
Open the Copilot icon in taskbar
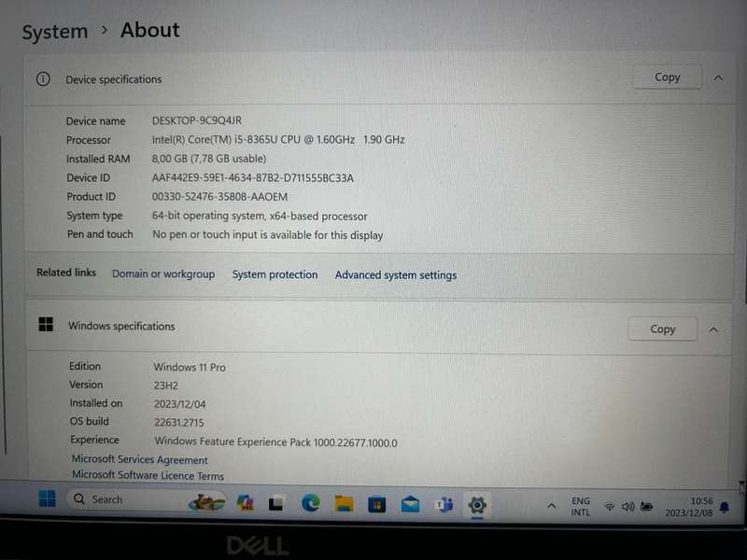pyautogui.click(x=246, y=503)
